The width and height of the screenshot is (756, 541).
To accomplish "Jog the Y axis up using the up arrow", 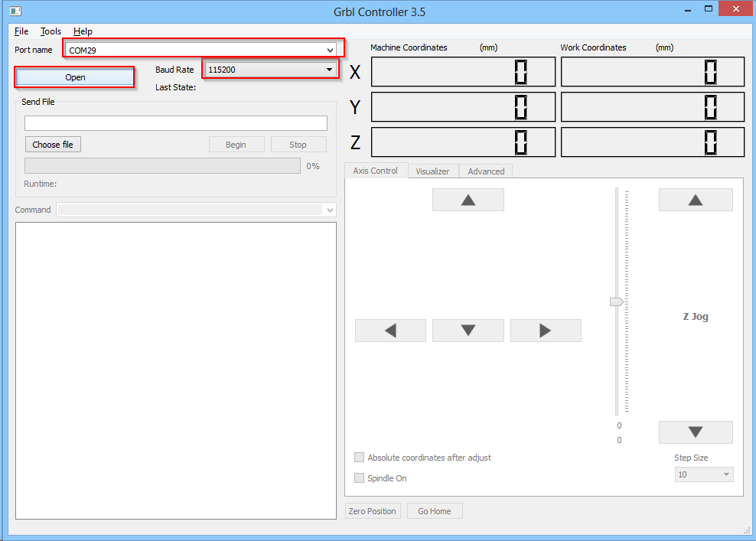I will coord(468,200).
